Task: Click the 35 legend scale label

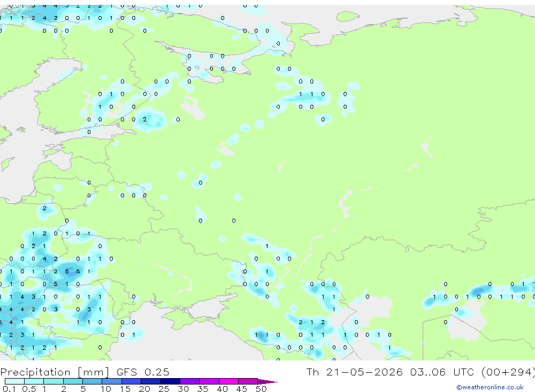Action: 203,389
